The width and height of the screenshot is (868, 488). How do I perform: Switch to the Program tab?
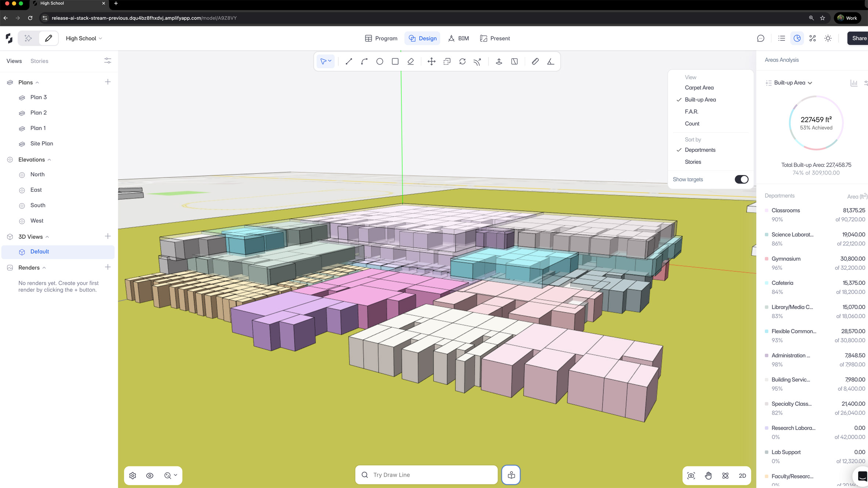click(381, 39)
